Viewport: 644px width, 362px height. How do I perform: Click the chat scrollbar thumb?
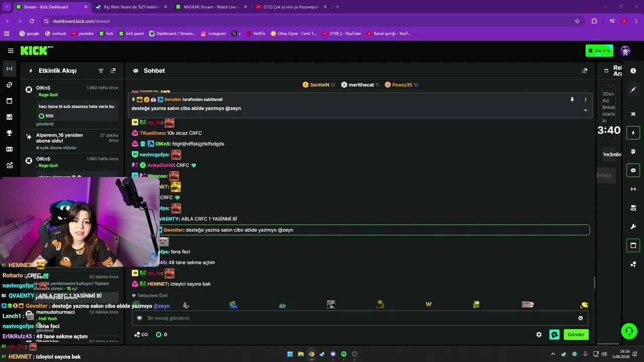(x=595, y=283)
